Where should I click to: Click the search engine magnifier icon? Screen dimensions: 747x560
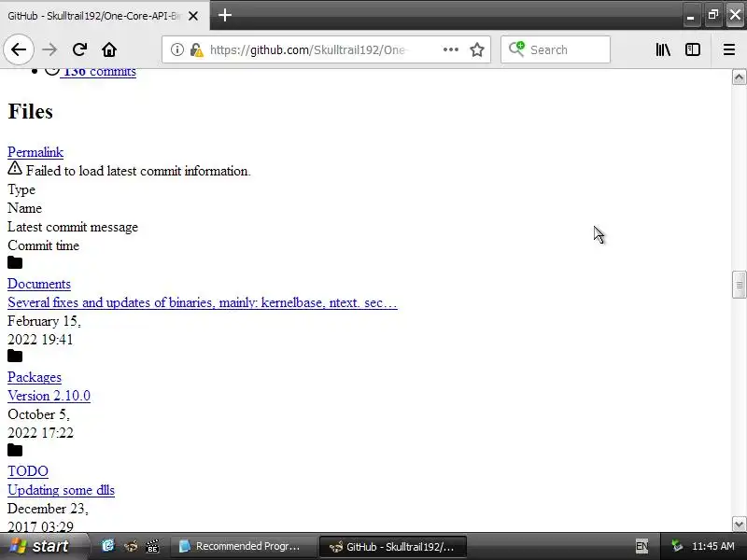coord(516,49)
